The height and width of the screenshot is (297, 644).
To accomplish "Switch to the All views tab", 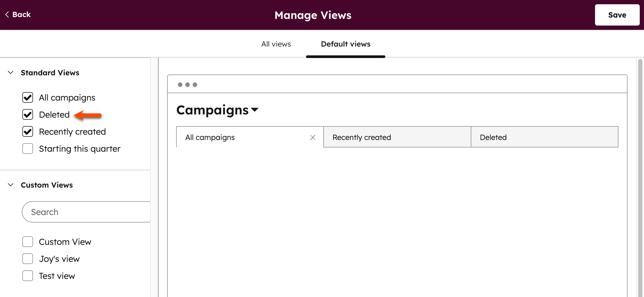I will coord(276,44).
